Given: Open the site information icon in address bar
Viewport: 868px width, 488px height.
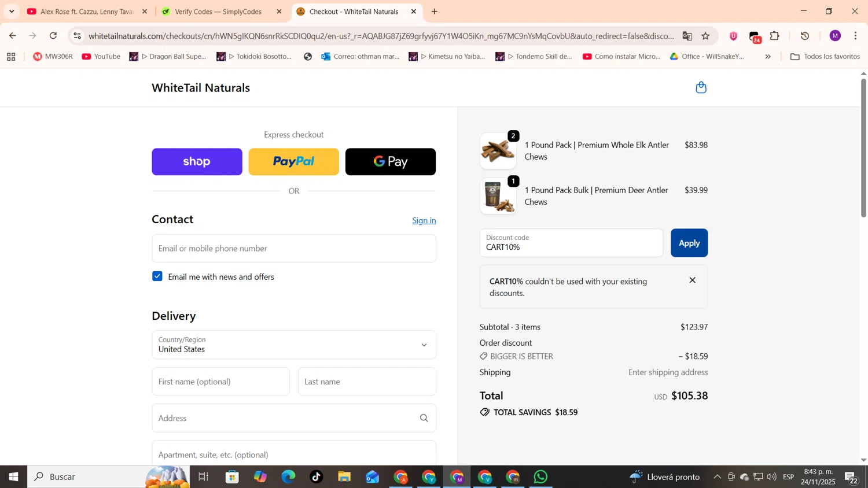Looking at the screenshot, I should (78, 36).
